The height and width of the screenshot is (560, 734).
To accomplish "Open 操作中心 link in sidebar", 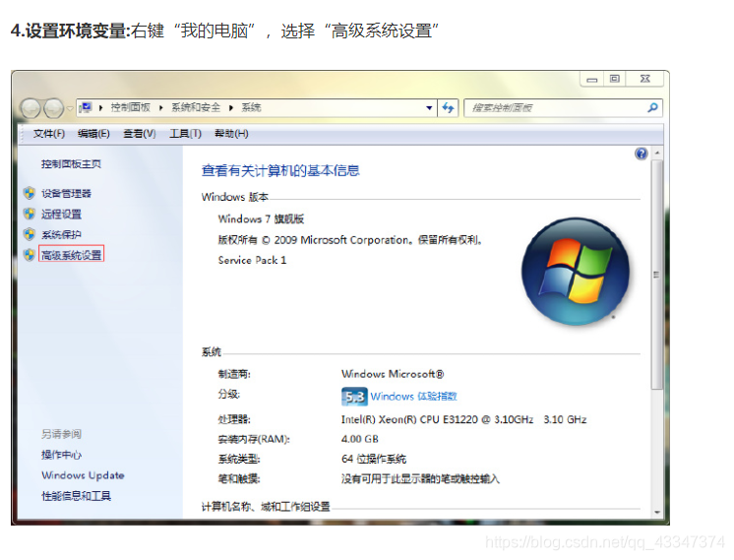I will (x=61, y=455).
